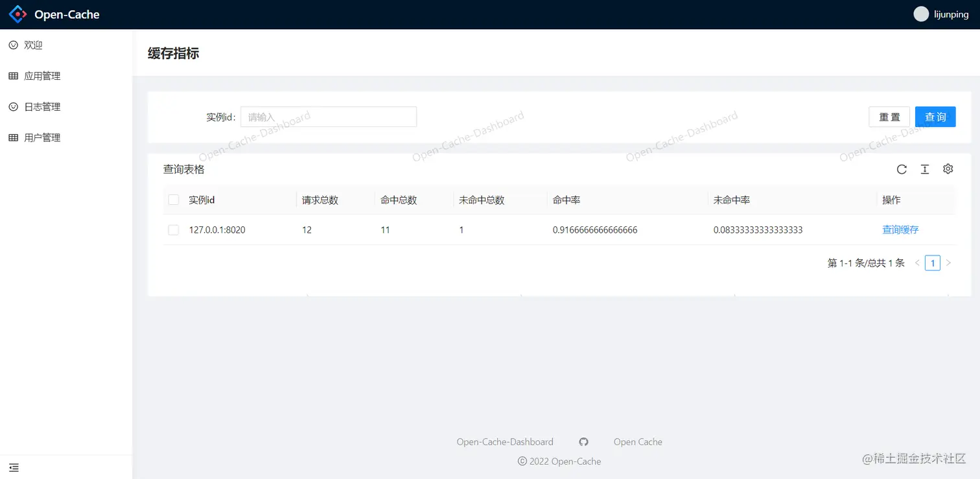The image size is (980, 479).
Task: Open the GitHub icon in footer
Action: [x=583, y=442]
